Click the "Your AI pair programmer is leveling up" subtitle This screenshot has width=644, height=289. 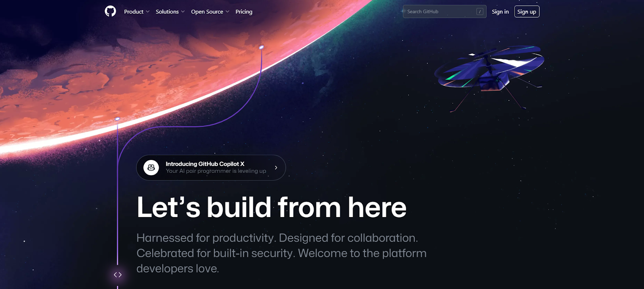click(x=216, y=171)
